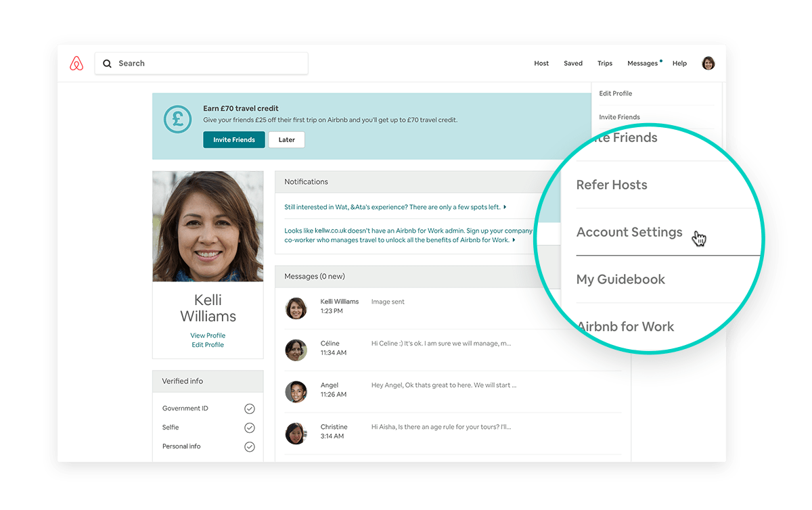Click Kelli Williams message avatar
Image resolution: width=812 pixels, height=510 pixels.
tap(296, 308)
